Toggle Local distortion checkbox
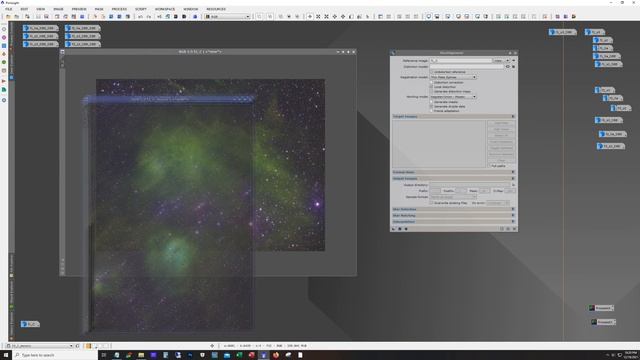The image size is (640, 360). coord(431,87)
